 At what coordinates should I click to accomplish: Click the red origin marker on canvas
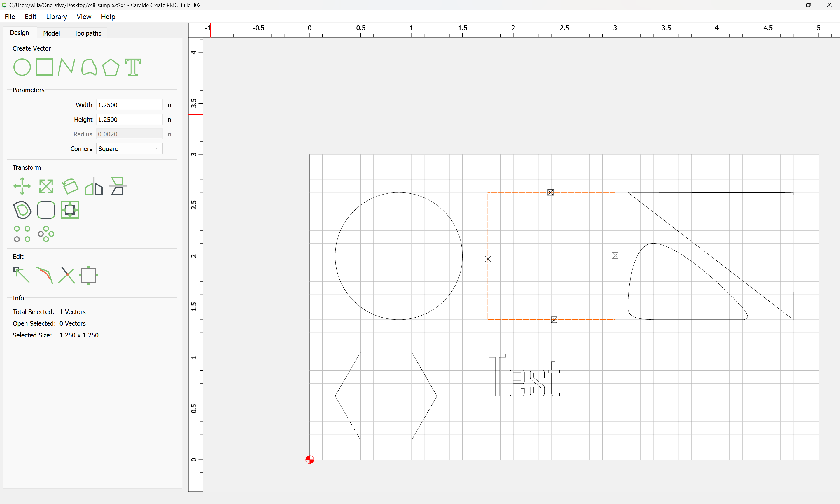click(310, 459)
